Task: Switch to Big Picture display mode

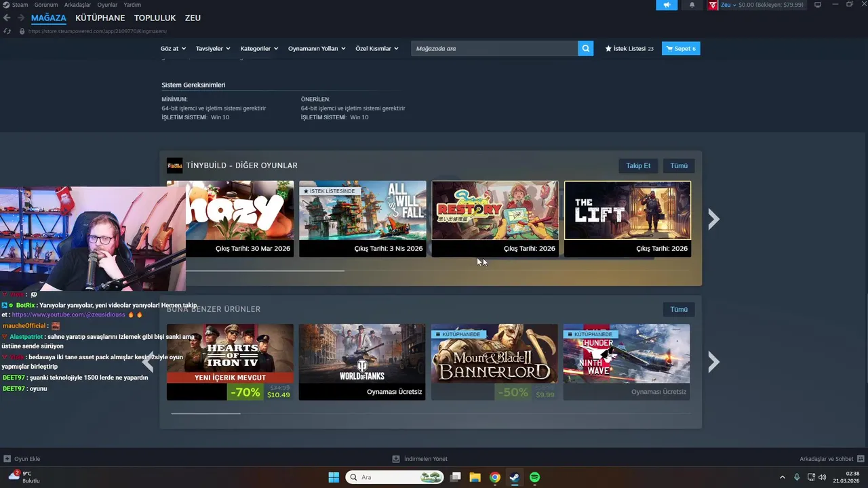Action: pyautogui.click(x=818, y=5)
